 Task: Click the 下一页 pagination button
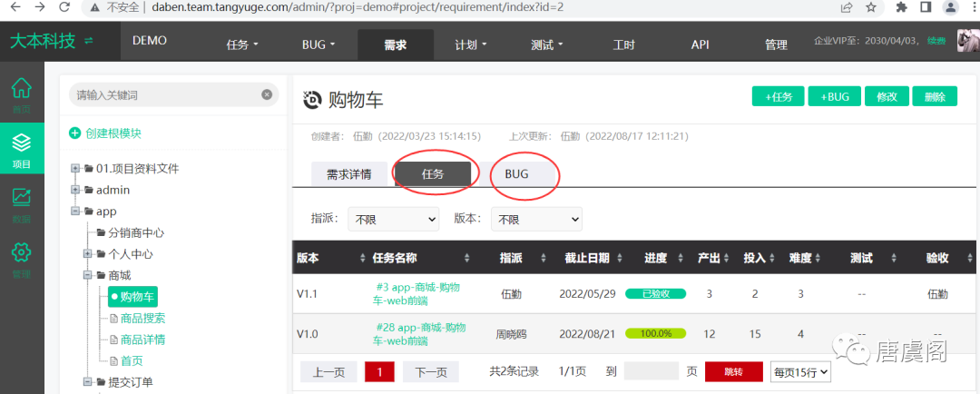click(431, 371)
